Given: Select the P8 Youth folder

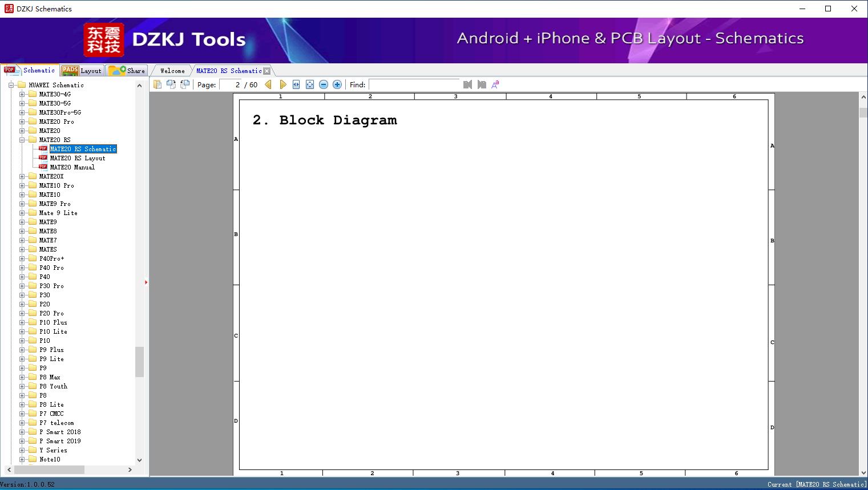Looking at the screenshot, I should pos(53,386).
